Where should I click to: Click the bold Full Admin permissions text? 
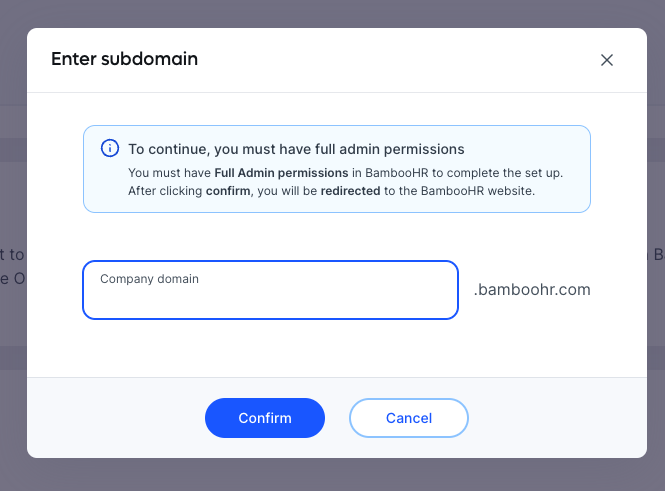tap(281, 173)
